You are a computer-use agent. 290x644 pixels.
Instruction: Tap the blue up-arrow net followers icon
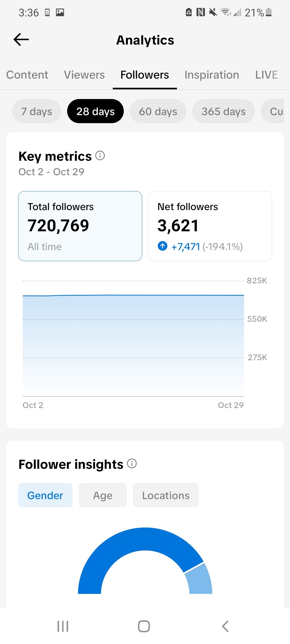tap(162, 246)
